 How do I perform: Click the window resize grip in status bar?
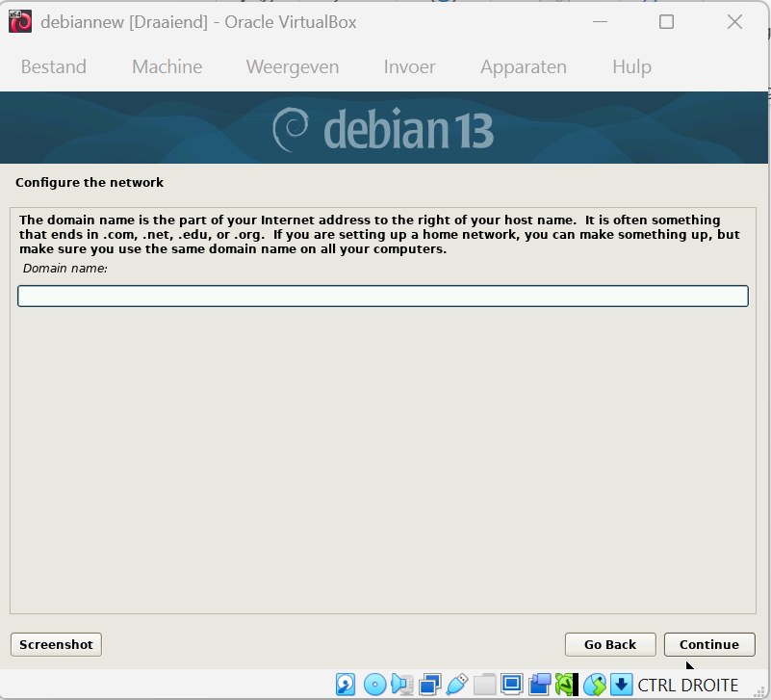coord(760,692)
